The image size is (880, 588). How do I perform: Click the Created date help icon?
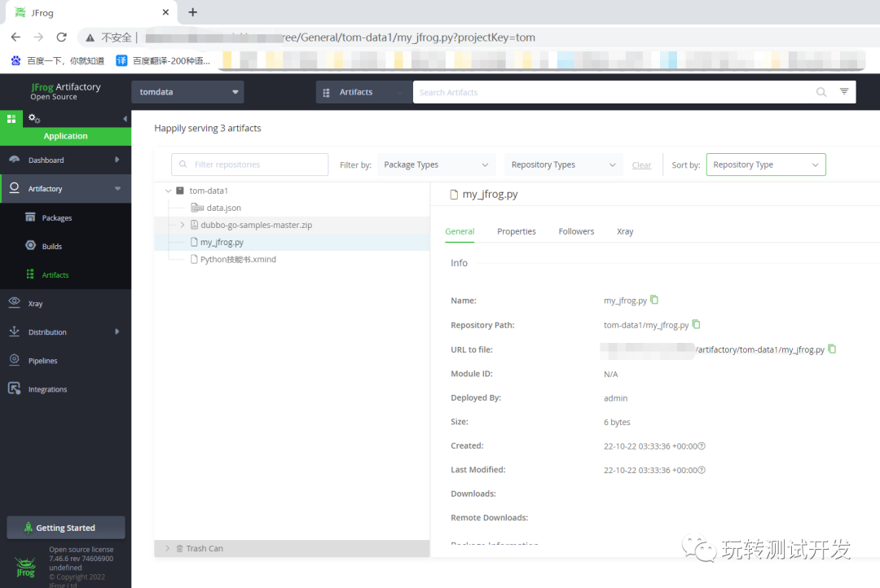[702, 446]
